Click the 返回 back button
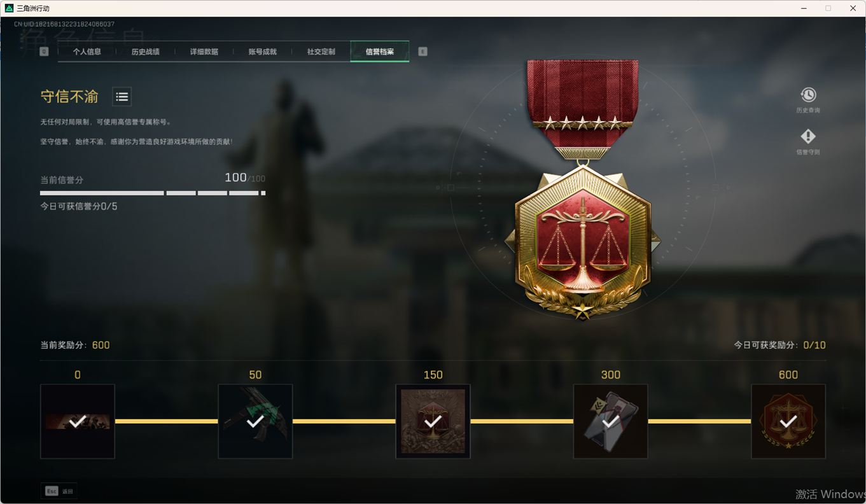 click(x=59, y=491)
